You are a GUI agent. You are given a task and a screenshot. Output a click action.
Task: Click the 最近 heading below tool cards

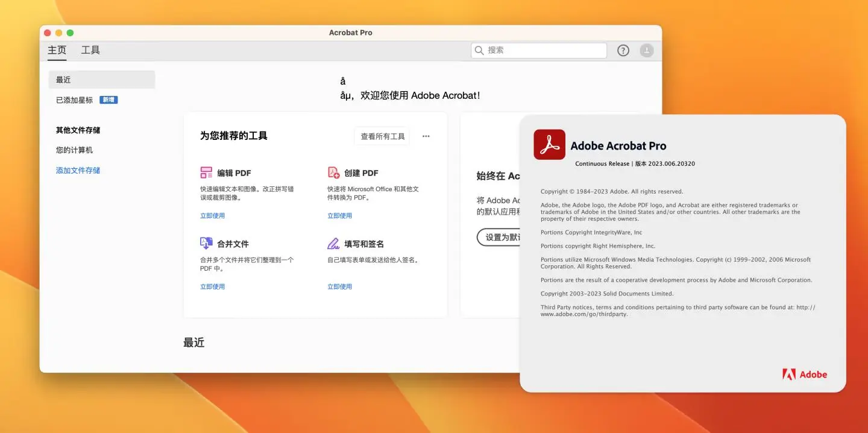(x=194, y=343)
